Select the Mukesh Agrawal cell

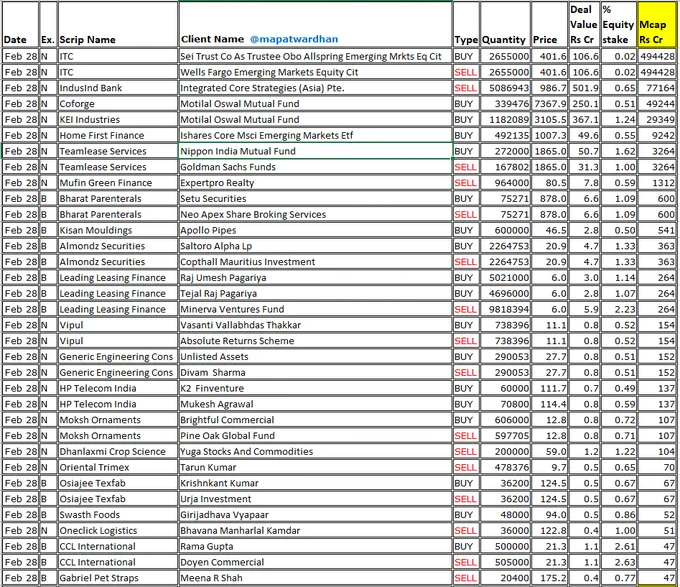(315, 404)
